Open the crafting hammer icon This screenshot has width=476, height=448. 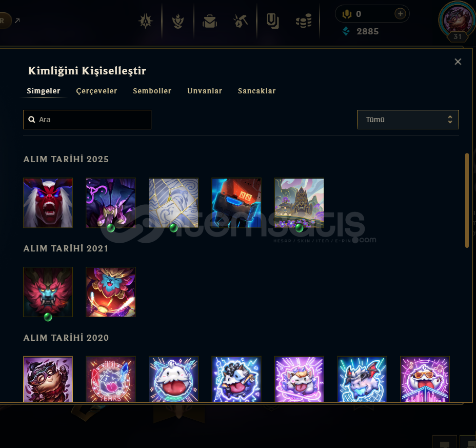click(x=241, y=21)
